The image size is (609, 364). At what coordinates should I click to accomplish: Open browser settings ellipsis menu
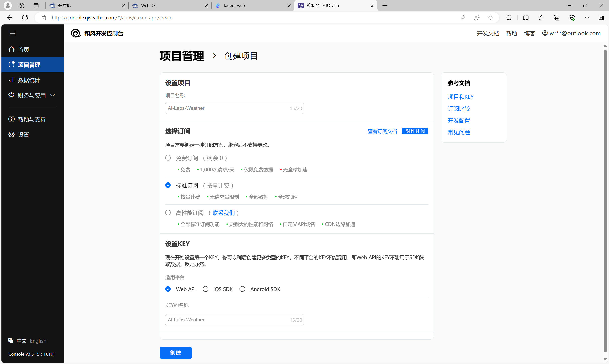(587, 18)
